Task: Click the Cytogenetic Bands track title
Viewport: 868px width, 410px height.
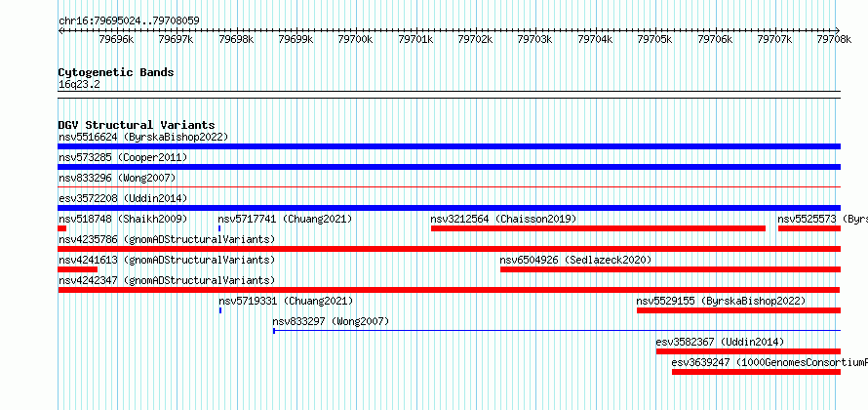Action: [116, 72]
